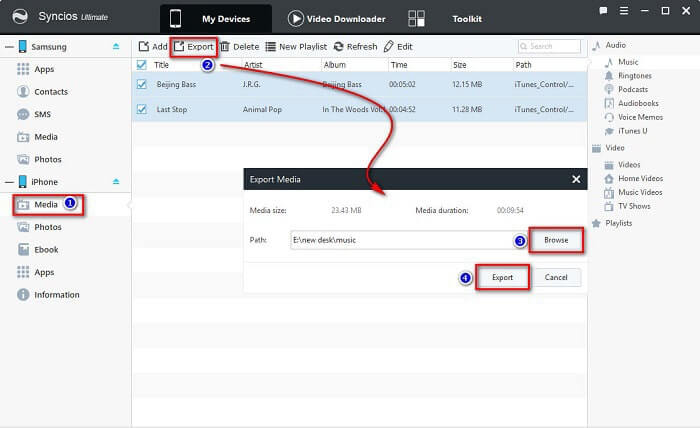Click the export Path text field

click(400, 240)
